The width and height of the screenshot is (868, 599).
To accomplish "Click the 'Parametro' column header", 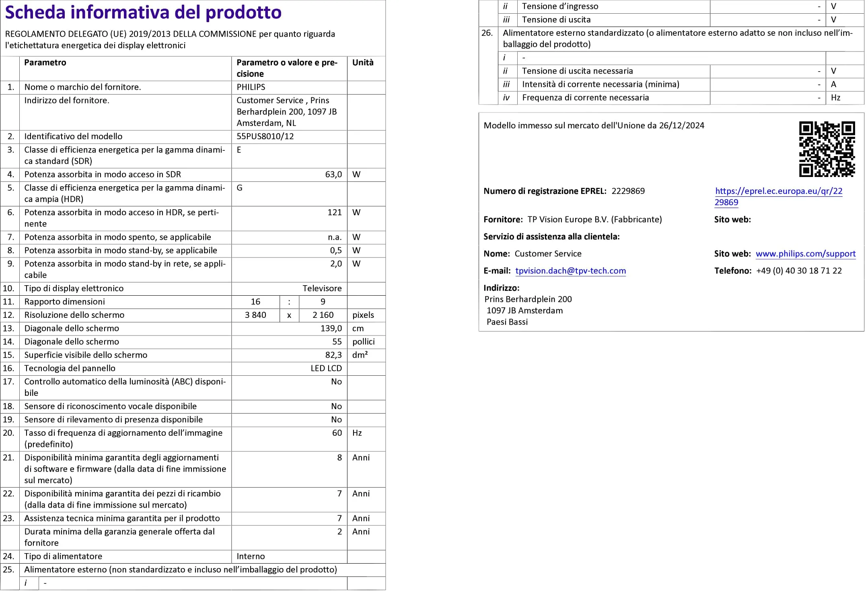I will [45, 63].
